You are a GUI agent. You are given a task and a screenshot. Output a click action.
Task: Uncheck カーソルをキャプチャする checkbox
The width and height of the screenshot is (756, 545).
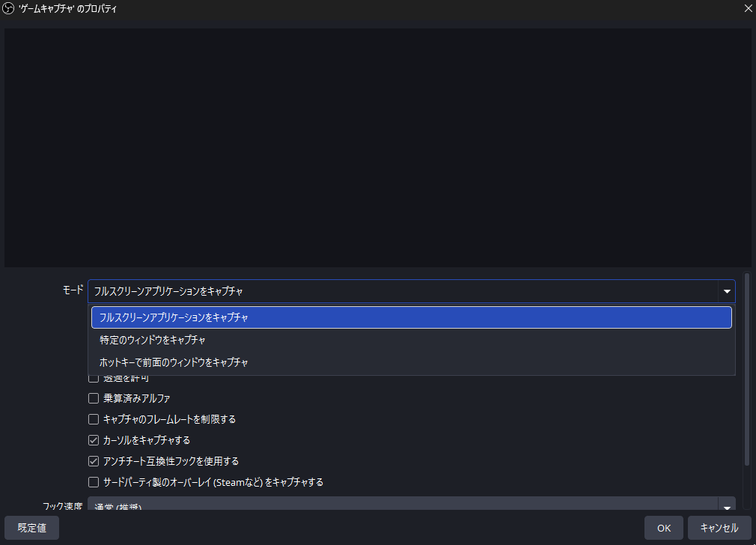coord(94,440)
